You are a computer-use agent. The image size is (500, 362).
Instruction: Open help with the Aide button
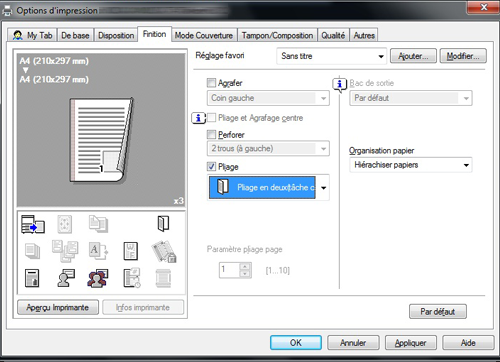(468, 342)
